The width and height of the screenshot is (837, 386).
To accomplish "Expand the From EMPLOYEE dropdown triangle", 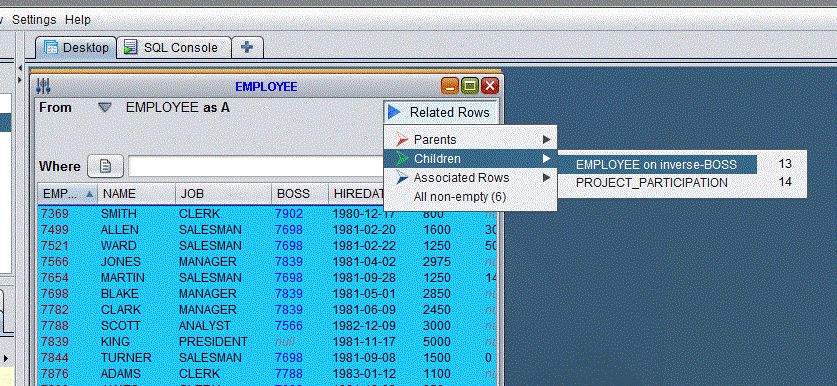I will point(105,108).
